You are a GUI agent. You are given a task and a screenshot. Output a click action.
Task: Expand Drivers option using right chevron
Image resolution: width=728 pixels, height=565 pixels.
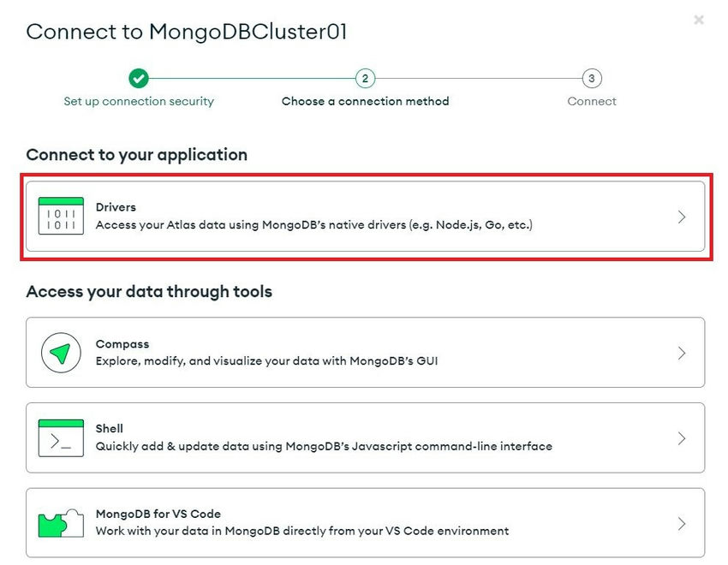(682, 217)
